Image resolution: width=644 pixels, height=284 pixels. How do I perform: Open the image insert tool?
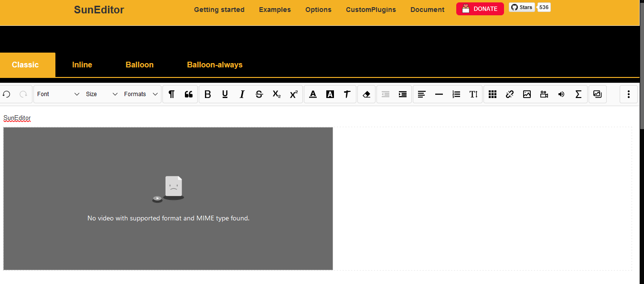[527, 94]
